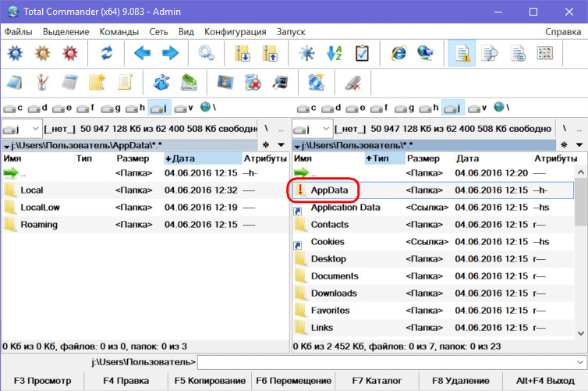This screenshot has width=588, height=391.
Task: Open the Internet Explorer toolbar icon
Action: coord(398,53)
